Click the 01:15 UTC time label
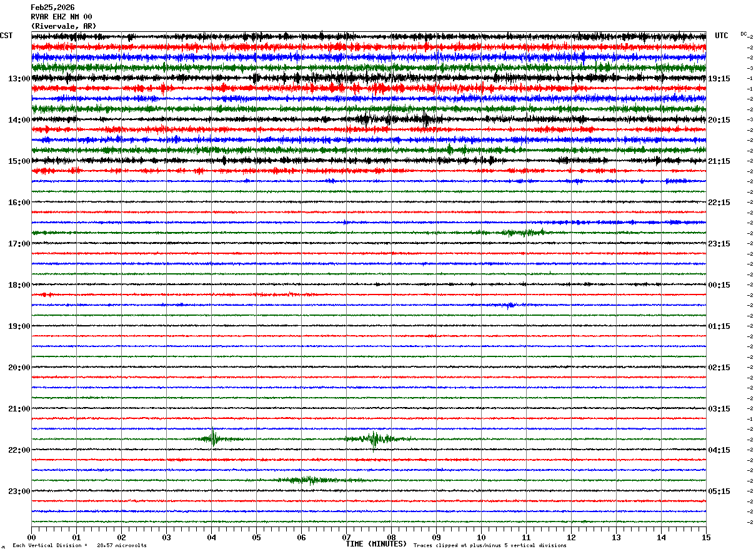The height and width of the screenshot is (554, 756). 719,326
